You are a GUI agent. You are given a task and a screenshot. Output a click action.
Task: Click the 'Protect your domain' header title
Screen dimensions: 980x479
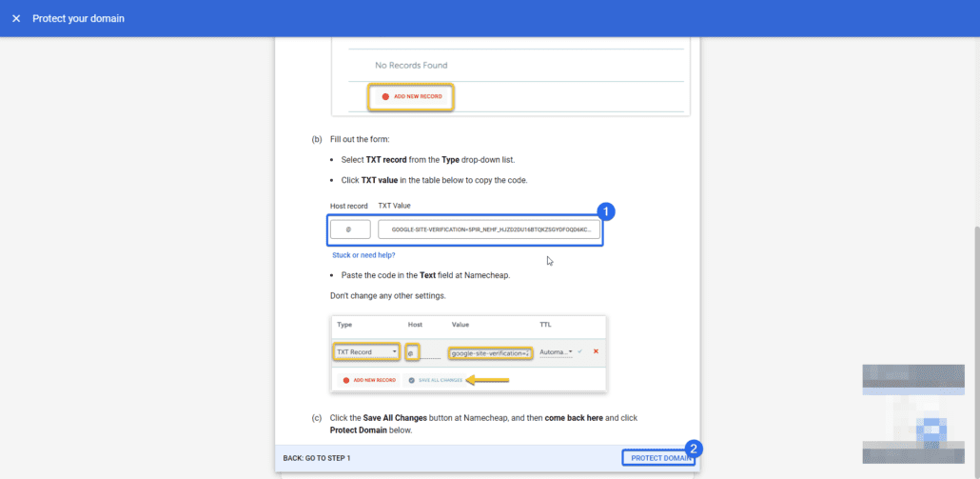[78, 19]
